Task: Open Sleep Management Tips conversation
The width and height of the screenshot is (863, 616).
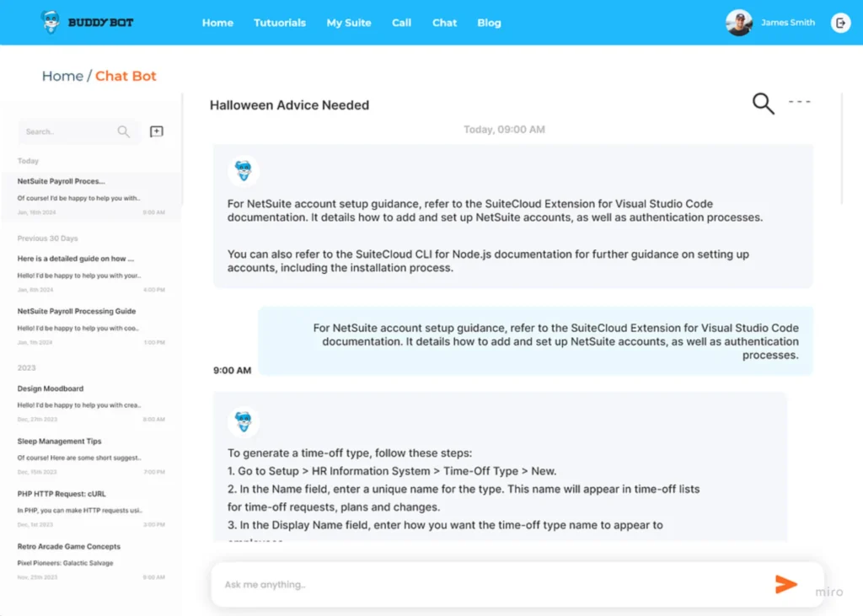Action: (91, 457)
